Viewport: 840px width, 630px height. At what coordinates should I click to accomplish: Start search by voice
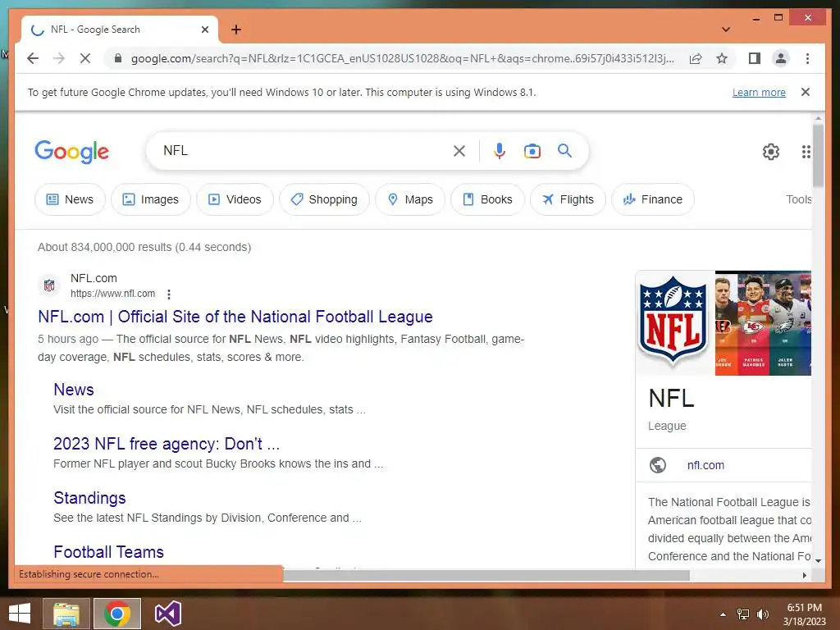pyautogui.click(x=500, y=151)
